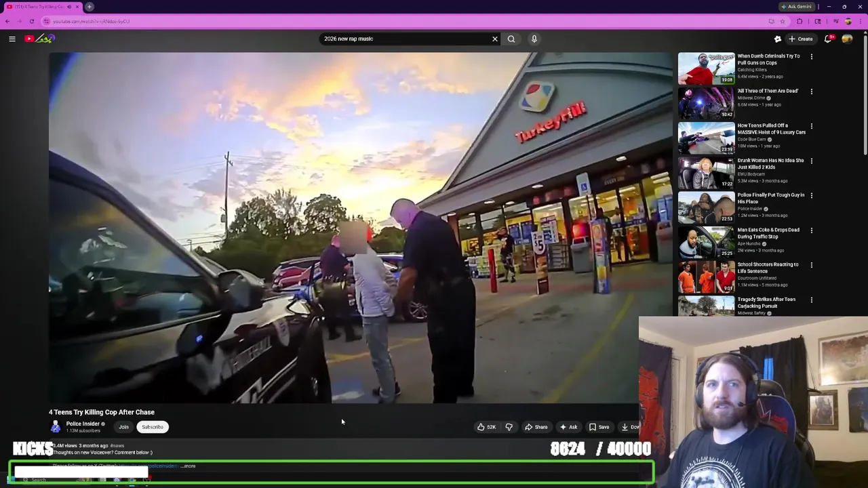This screenshot has height=488, width=868.
Task: Open the Police Insider channel name
Action: pyautogui.click(x=83, y=424)
